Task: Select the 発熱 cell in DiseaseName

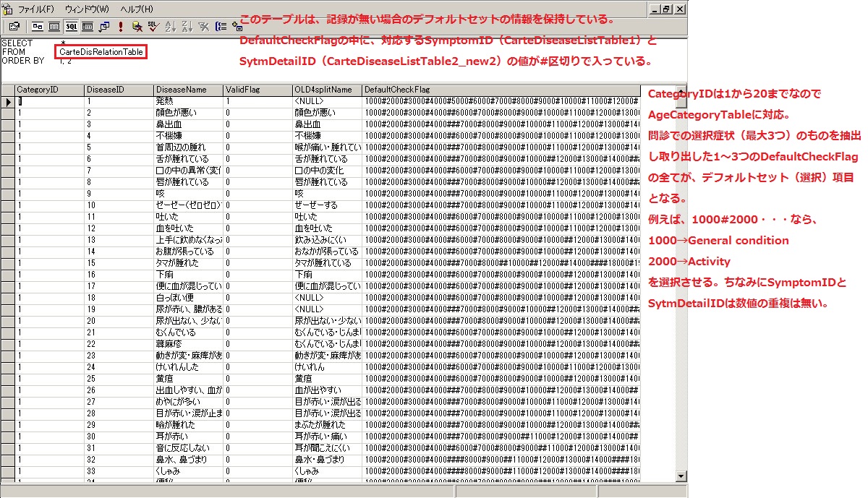Action: 188,102
